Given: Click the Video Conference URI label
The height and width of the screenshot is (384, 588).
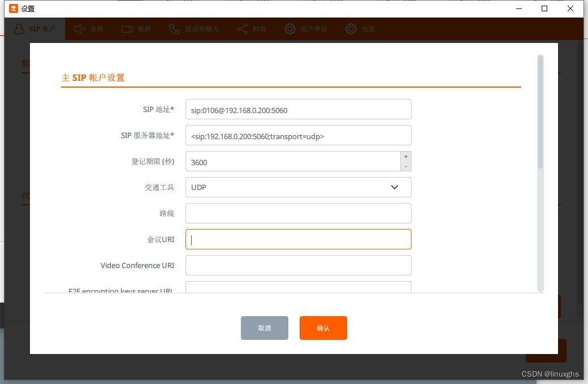Looking at the screenshot, I should (x=137, y=265).
